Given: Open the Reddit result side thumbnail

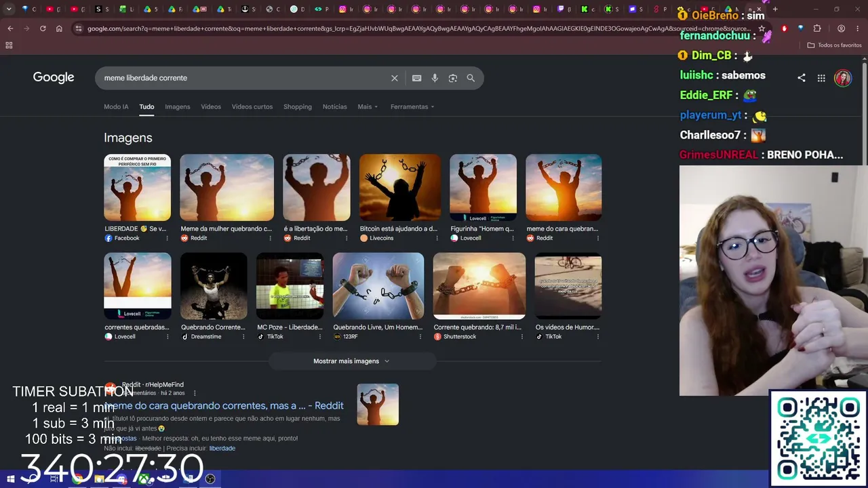Looking at the screenshot, I should (378, 405).
